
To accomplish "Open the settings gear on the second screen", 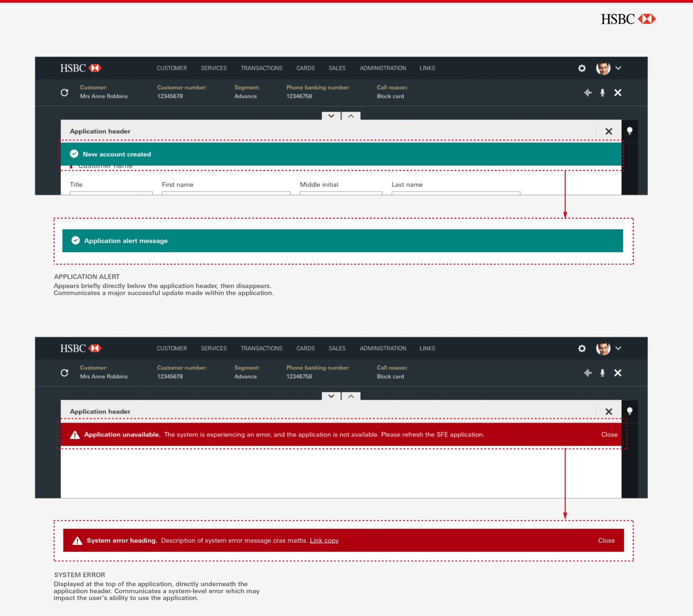I will pos(582,348).
